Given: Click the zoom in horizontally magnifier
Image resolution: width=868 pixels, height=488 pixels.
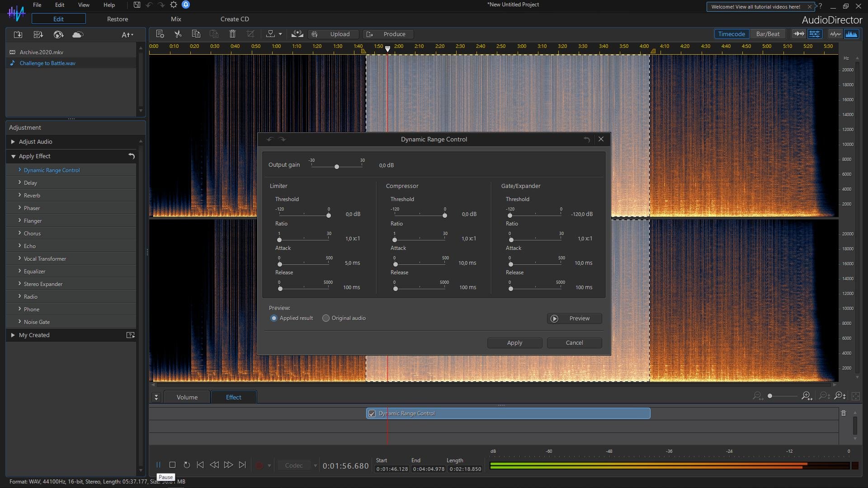Looking at the screenshot, I should pos(806,396).
